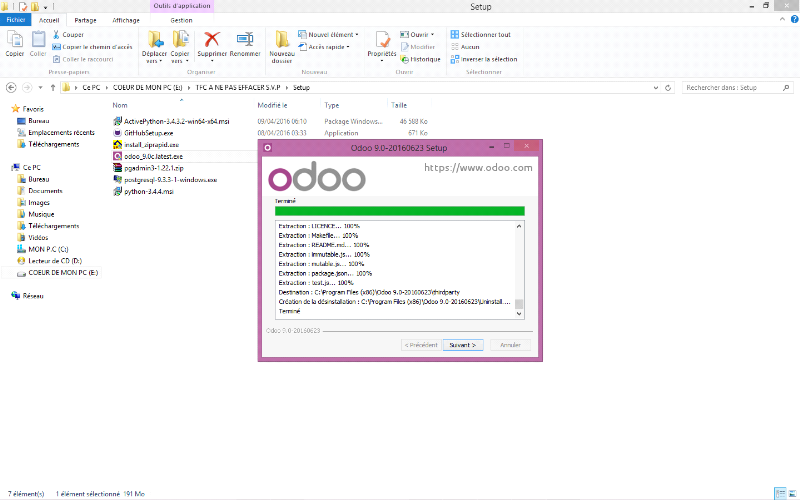Click Modifier in the ribbon
Viewport: 800px width, 500px height.
[x=418, y=47]
